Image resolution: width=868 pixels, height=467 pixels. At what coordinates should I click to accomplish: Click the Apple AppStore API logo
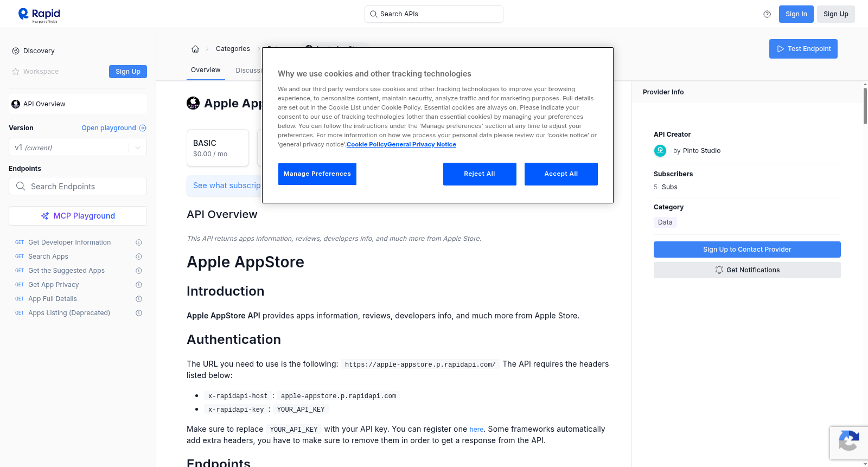(193, 103)
